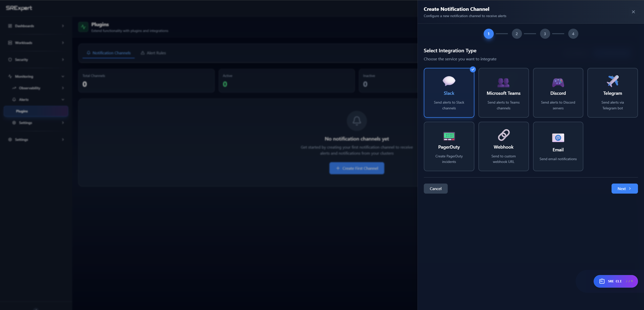Image resolution: width=644 pixels, height=310 pixels.
Task: Jump to wizard step 4
Action: tap(573, 34)
